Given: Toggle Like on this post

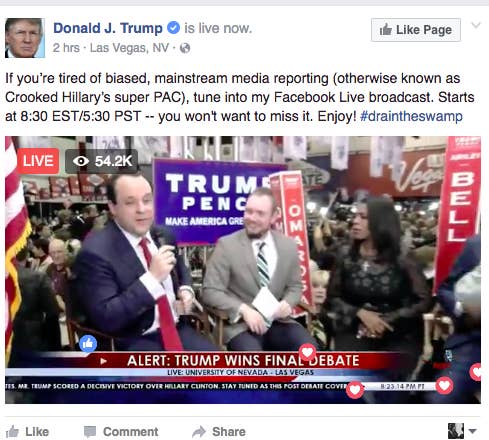Looking at the screenshot, I should point(28,432).
